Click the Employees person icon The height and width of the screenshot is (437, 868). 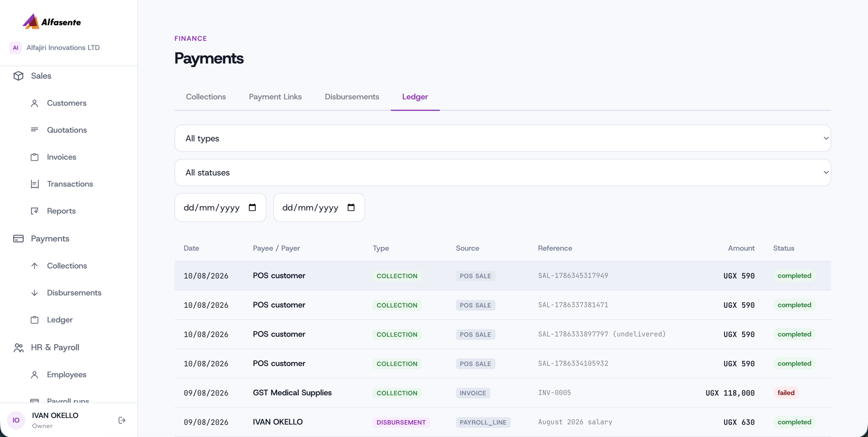pos(35,375)
